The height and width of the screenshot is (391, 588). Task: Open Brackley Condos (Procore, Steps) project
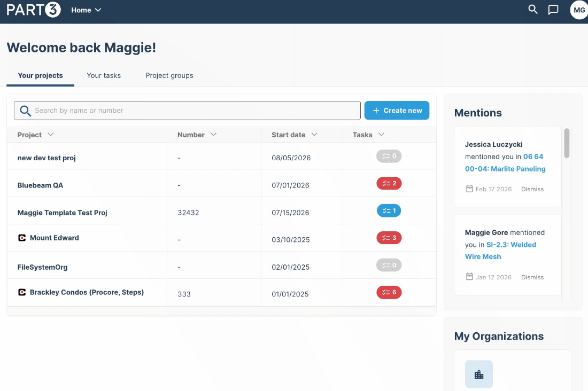click(x=87, y=292)
